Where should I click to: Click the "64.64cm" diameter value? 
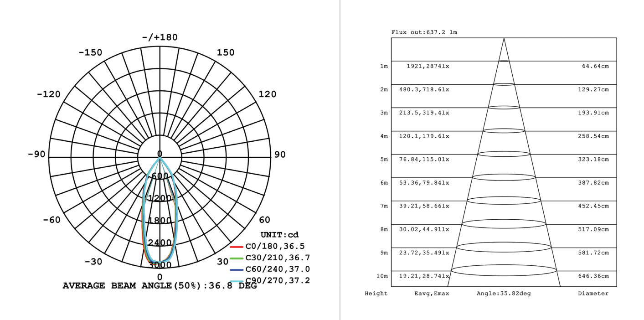click(595, 66)
